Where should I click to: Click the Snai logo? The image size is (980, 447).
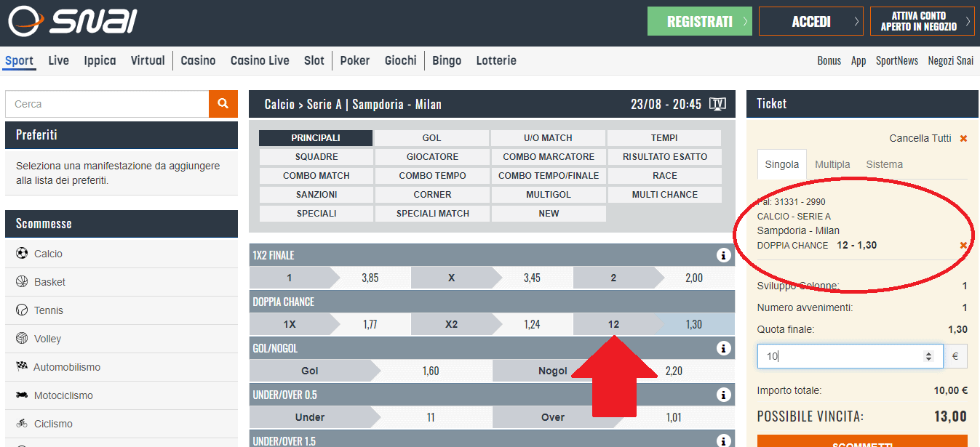click(72, 21)
